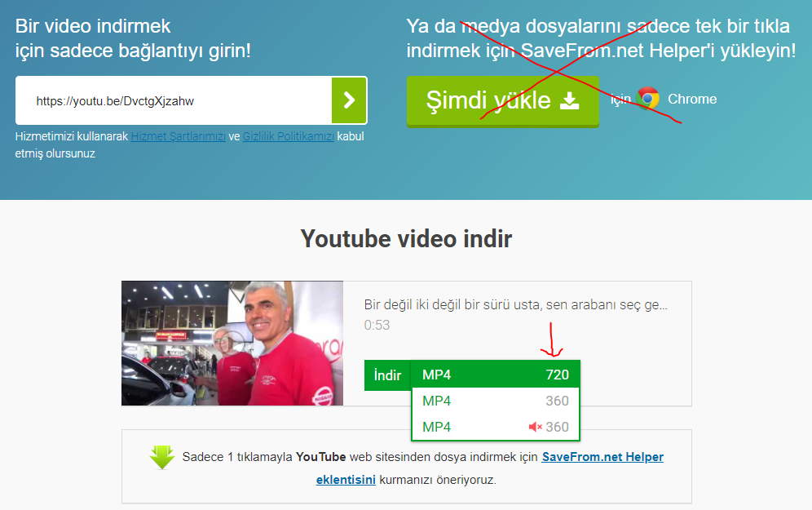Click the video thumbnail preview
This screenshot has width=812, height=510.
pyautogui.click(x=232, y=343)
